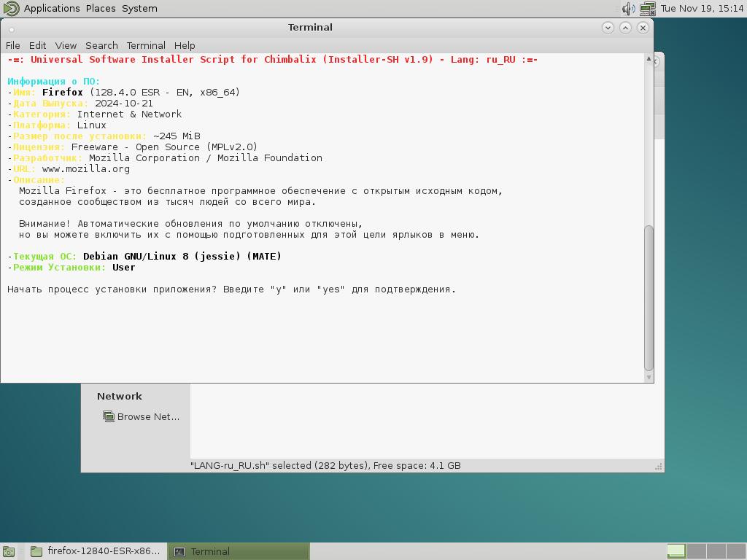Click the network connection tray icon
This screenshot has height=560, width=747.
pos(648,8)
